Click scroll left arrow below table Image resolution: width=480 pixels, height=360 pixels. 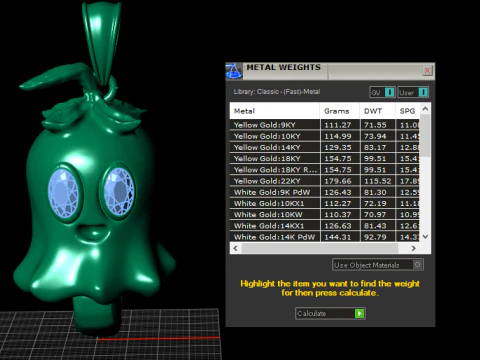[236, 248]
